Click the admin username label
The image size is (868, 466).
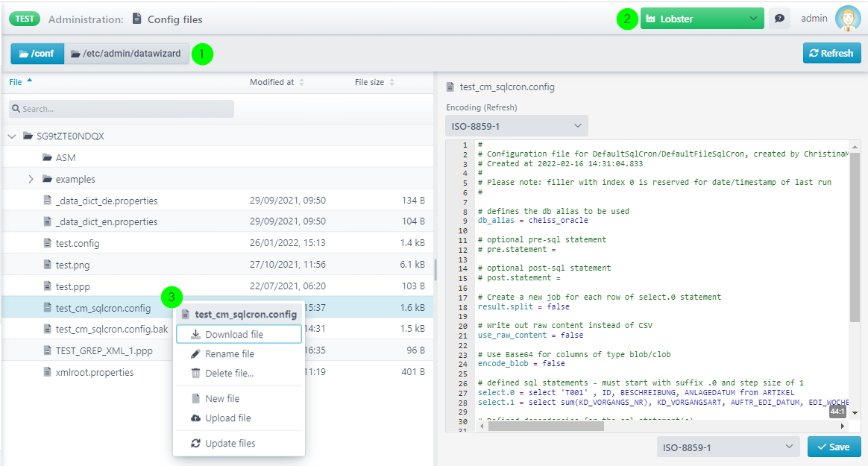coord(814,18)
